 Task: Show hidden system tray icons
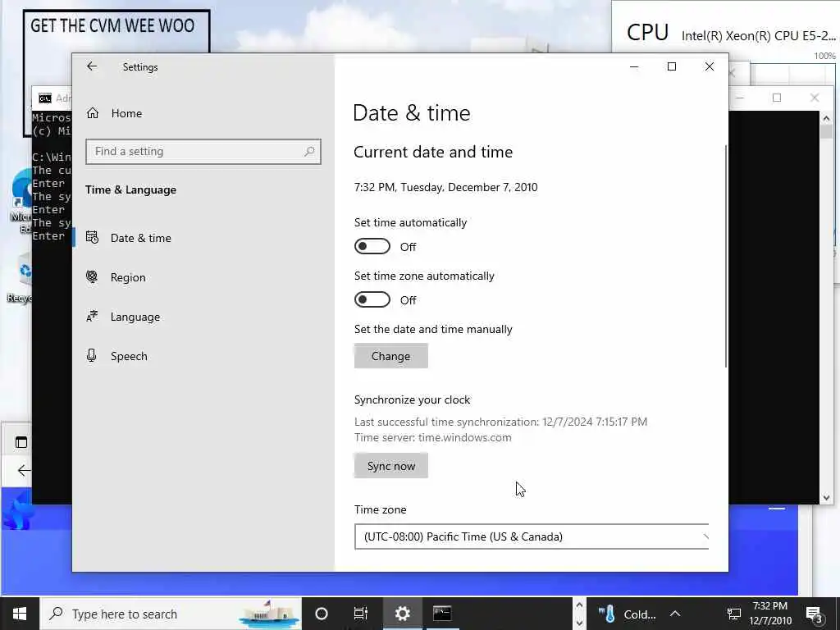point(675,614)
